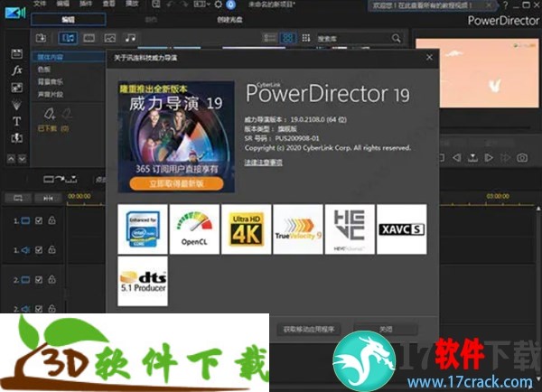Viewport: 542px width, 392px height.
Task: Click the orange 立即取得最新版 promo button
Action: click(x=176, y=183)
